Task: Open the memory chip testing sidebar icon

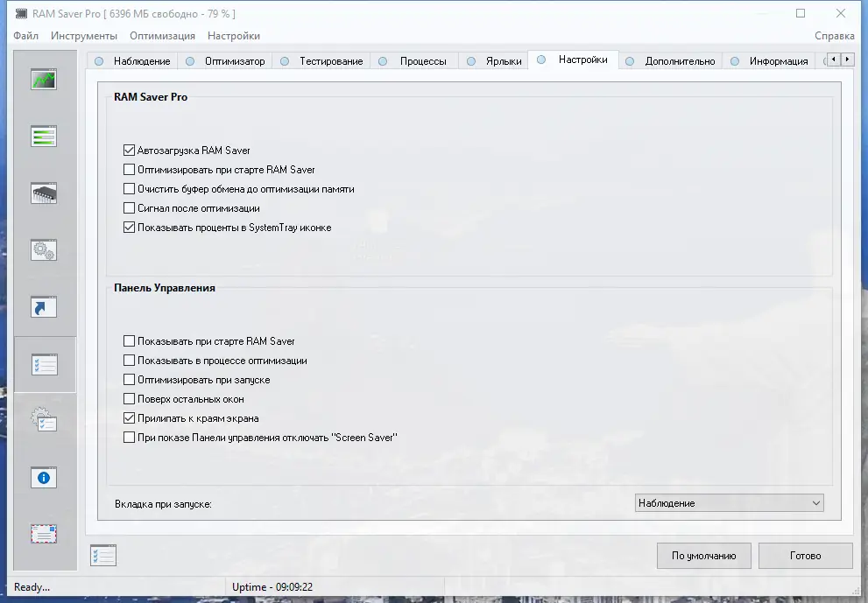Action: point(44,193)
